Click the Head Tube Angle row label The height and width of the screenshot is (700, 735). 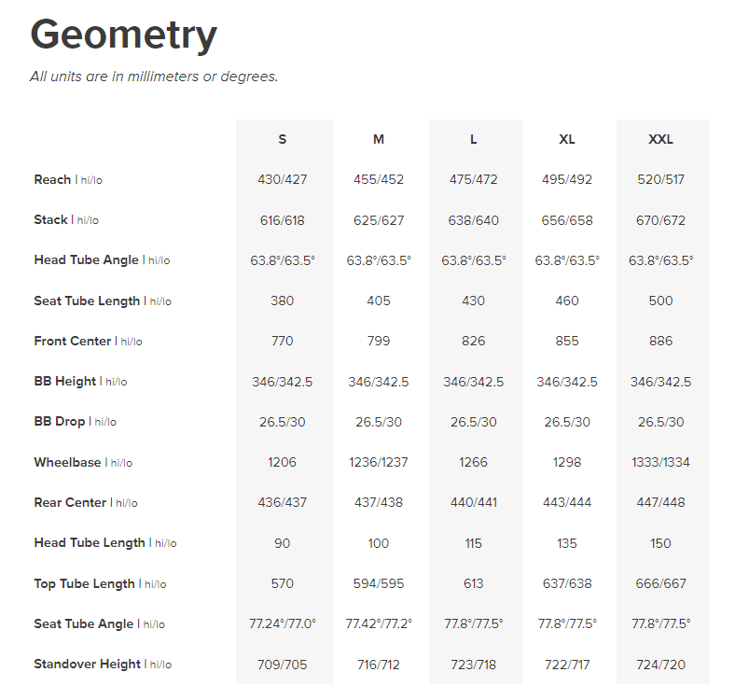tap(87, 259)
